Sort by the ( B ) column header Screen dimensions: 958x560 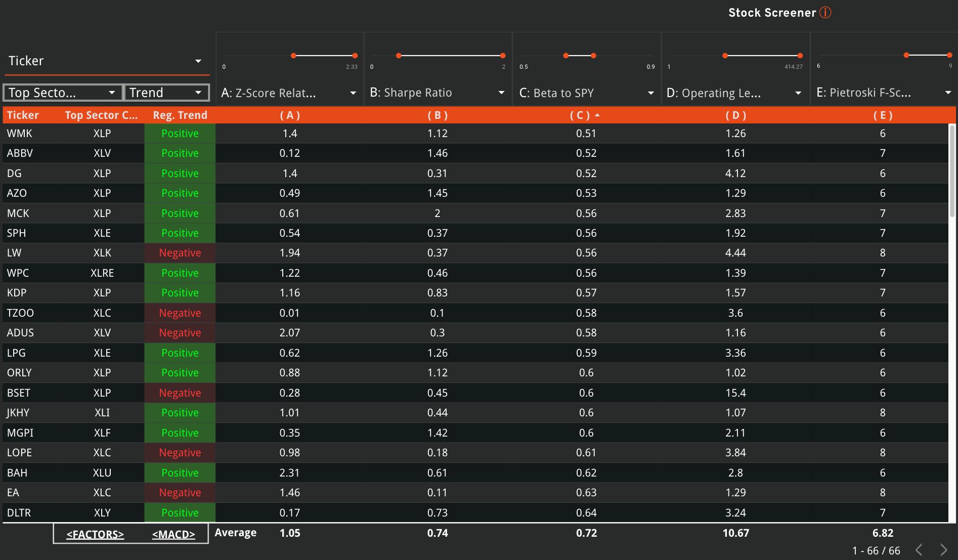coord(438,115)
